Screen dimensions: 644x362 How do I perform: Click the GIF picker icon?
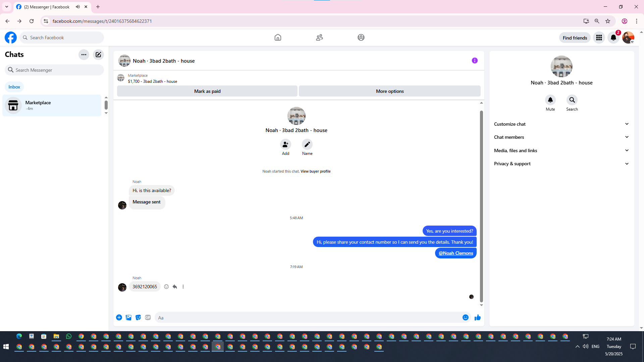148,317
